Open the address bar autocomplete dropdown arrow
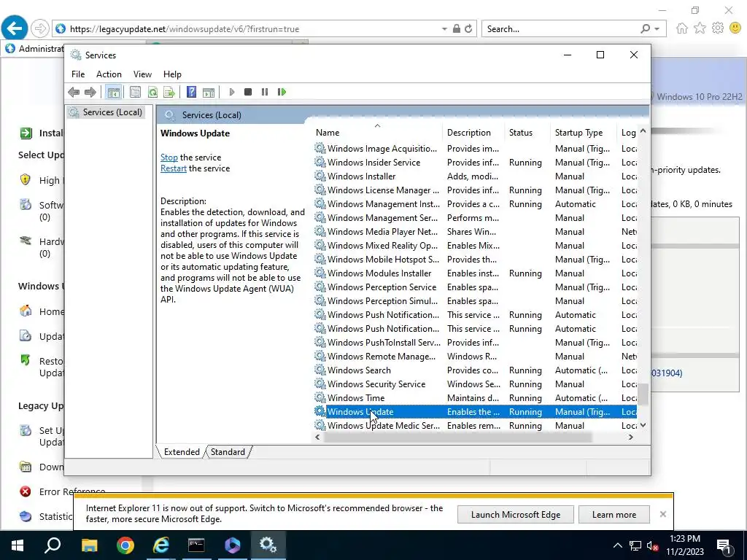 coord(444,29)
